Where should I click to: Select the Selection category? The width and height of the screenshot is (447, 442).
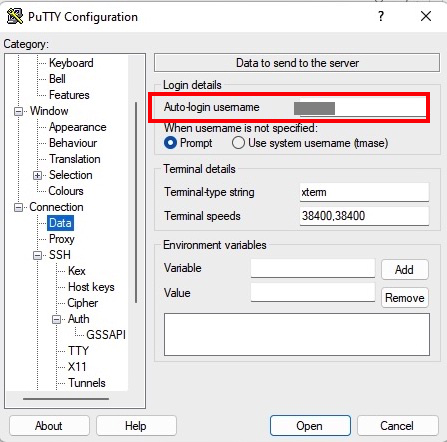pos(70,175)
